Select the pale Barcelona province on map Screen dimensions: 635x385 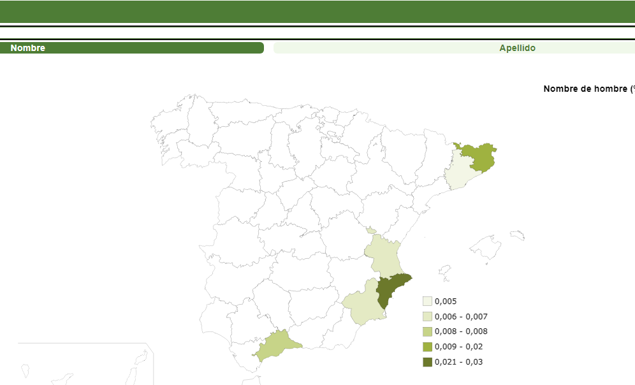tap(460, 172)
